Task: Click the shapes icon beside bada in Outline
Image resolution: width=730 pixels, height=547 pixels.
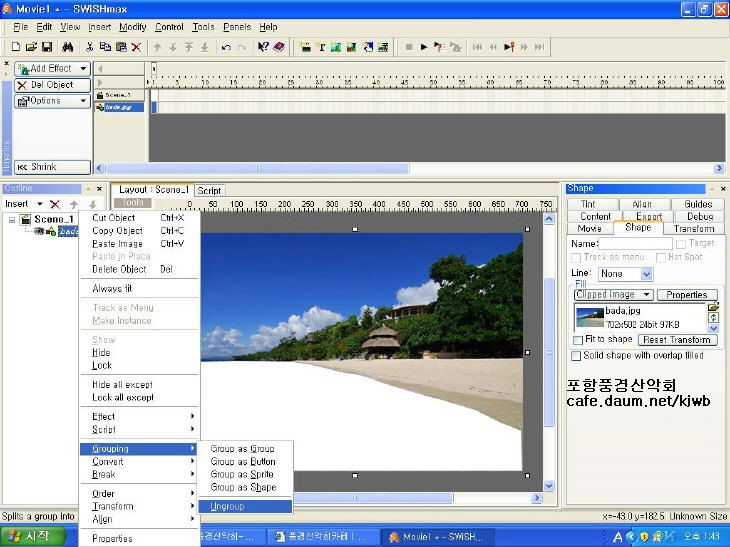Action: click(x=51, y=231)
